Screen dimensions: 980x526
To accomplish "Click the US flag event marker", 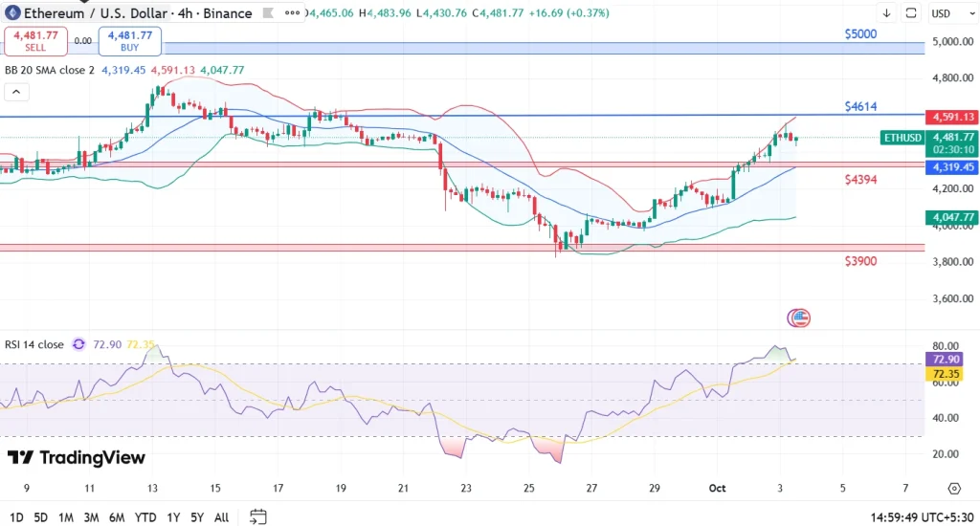I will pos(798,318).
